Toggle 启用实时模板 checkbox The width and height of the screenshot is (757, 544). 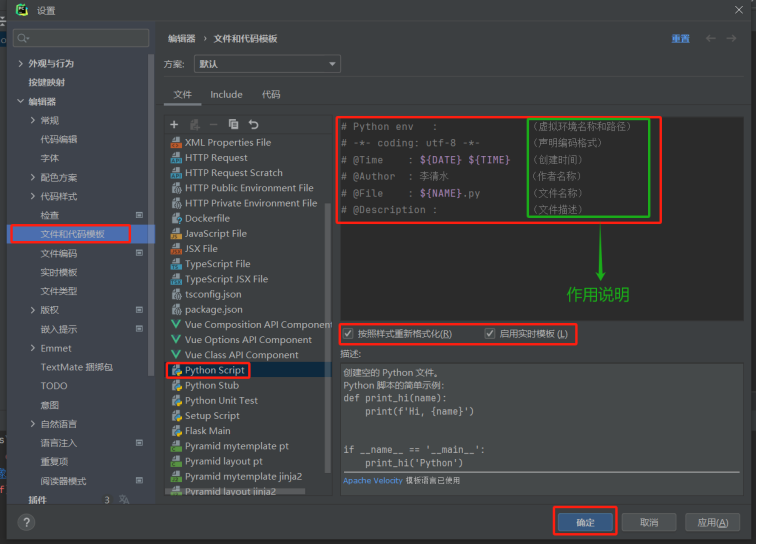click(490, 333)
